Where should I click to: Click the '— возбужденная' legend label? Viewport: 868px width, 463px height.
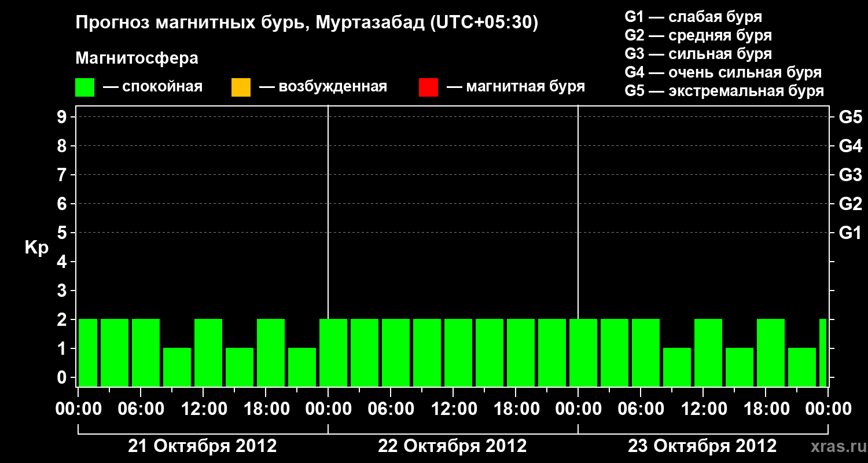click(x=323, y=87)
